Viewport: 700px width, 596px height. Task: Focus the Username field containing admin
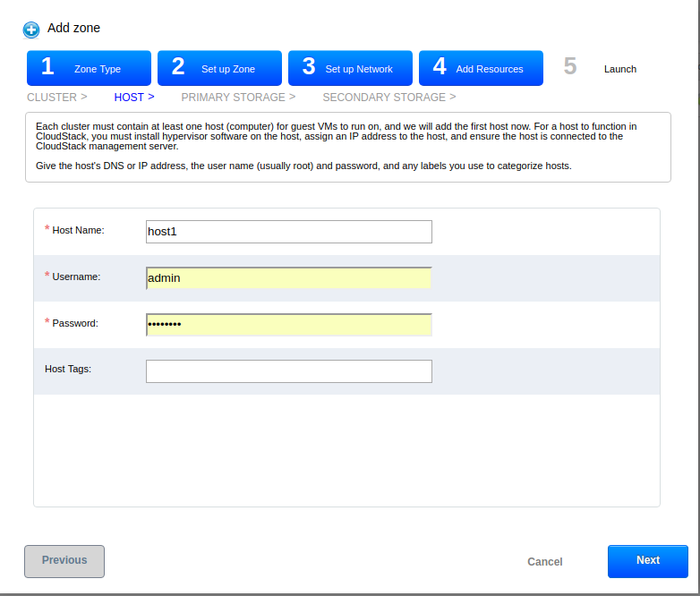[289, 278]
